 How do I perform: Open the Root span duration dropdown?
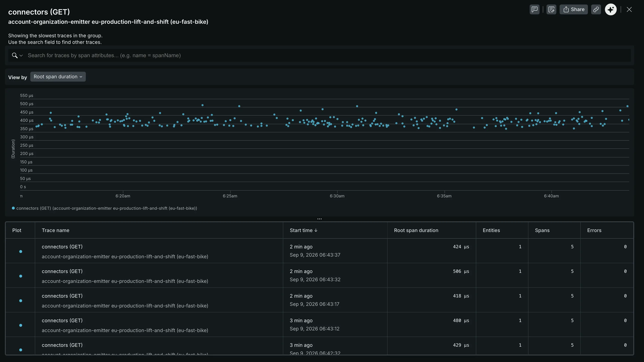[x=58, y=76]
